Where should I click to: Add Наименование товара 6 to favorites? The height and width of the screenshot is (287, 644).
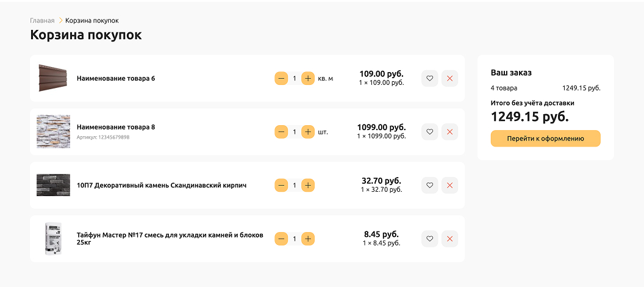pos(429,78)
